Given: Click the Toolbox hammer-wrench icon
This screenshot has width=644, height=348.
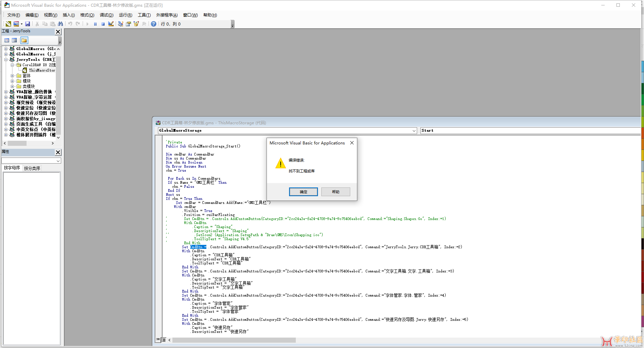Looking at the screenshot, I should coord(144,24).
